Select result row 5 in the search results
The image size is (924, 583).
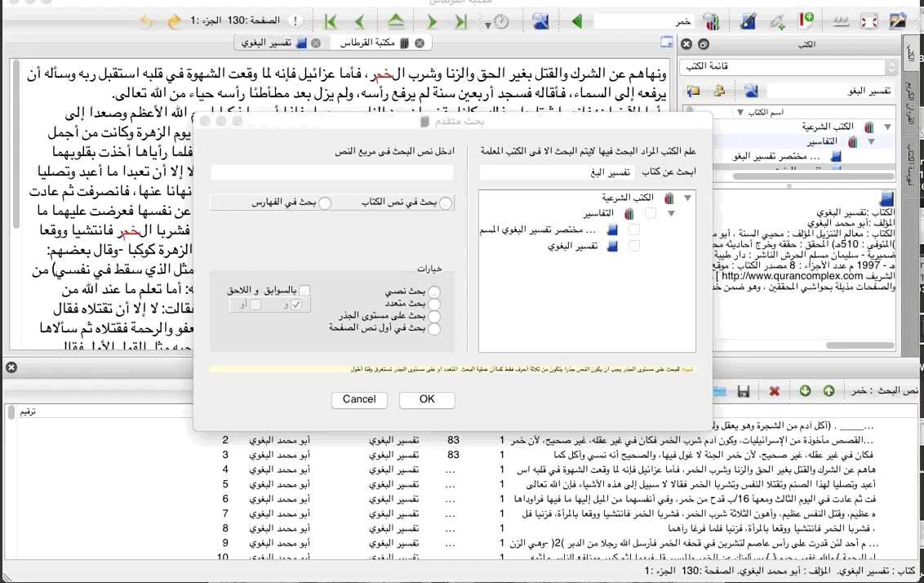click(x=460, y=484)
